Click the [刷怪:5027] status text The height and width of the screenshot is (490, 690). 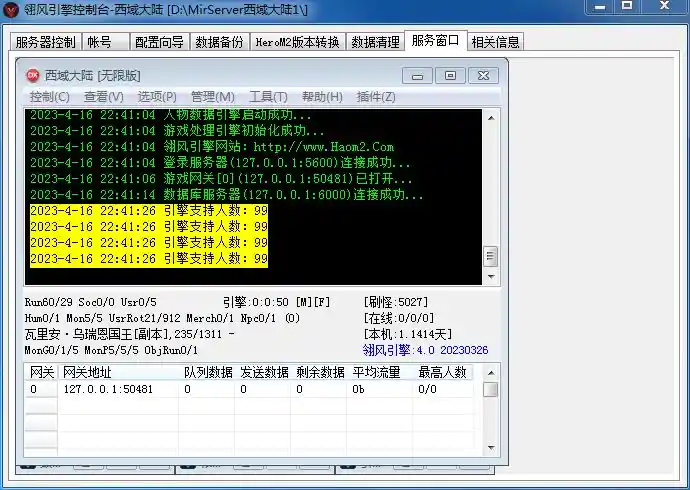click(395, 302)
